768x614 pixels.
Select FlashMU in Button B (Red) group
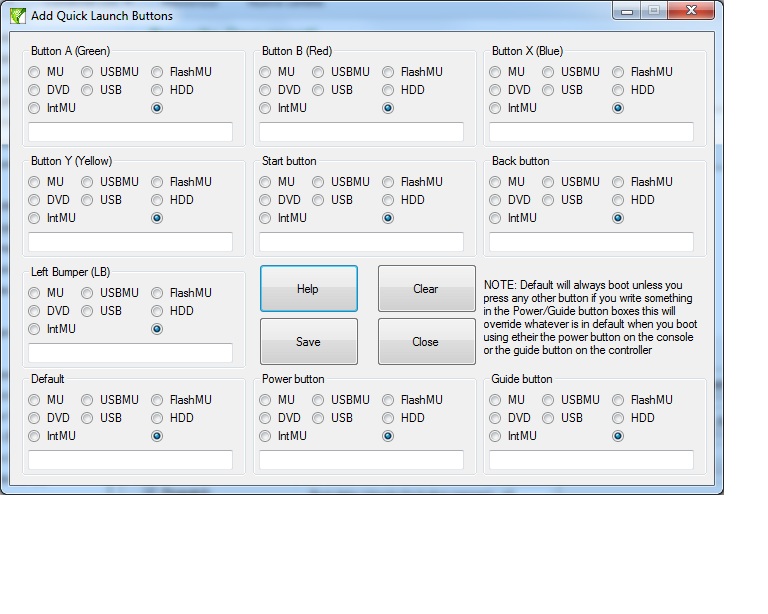click(x=389, y=72)
